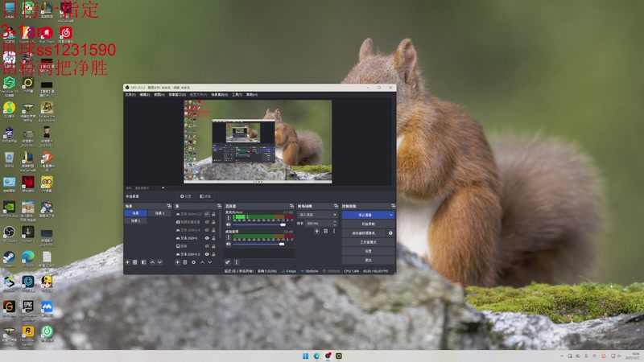Toggle lock on the 图像 source
This screenshot has width=644, height=362.
point(213,246)
